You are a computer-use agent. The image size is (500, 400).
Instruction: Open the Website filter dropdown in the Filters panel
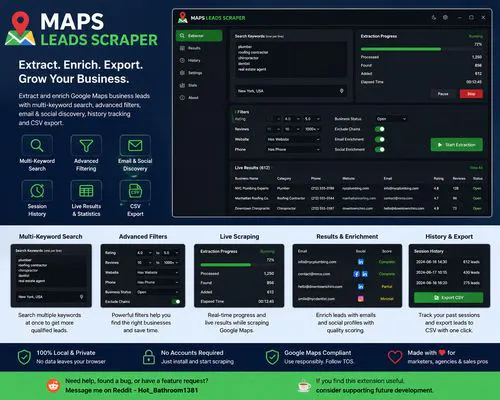[x=293, y=139]
